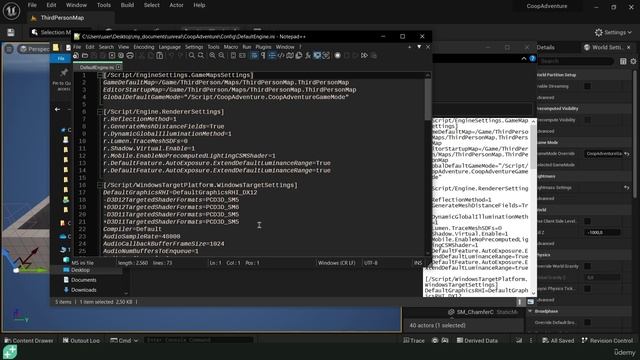Collapse fold marker on RendererSettings section
Viewport: 640px width, 360px height.
click(x=100, y=112)
